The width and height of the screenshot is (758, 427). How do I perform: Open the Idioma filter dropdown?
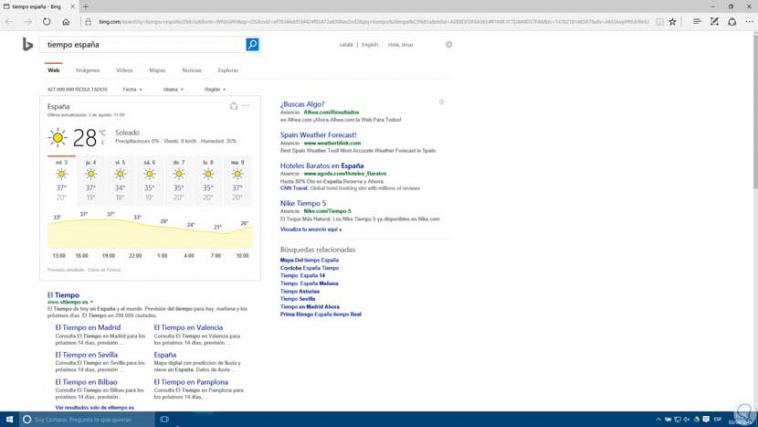(x=173, y=89)
